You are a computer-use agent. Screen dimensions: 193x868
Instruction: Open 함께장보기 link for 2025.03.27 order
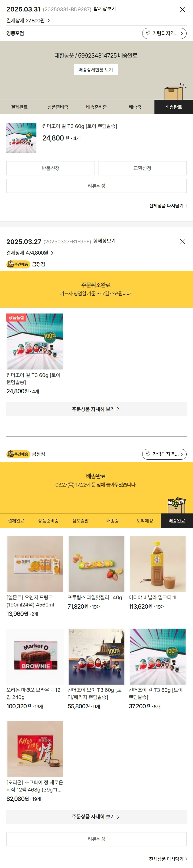tap(104, 241)
